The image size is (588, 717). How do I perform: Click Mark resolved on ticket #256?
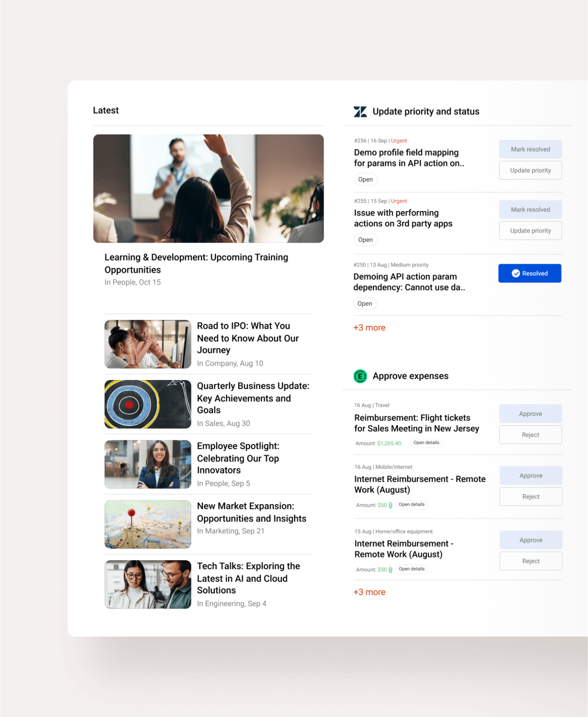(530, 149)
